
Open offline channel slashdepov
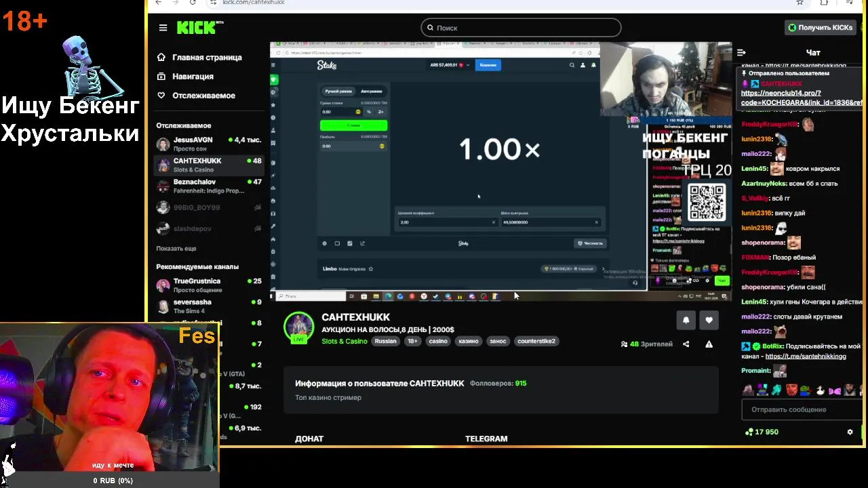coord(209,228)
